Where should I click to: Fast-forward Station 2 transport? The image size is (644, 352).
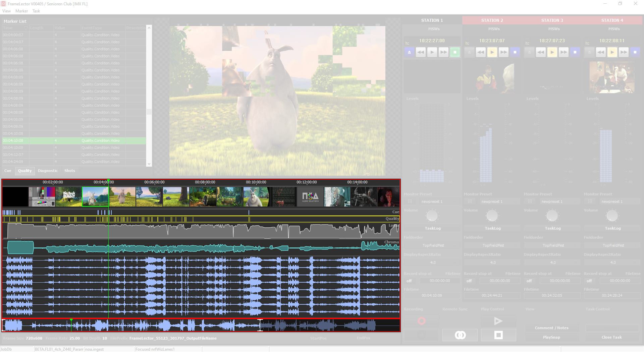(x=503, y=52)
